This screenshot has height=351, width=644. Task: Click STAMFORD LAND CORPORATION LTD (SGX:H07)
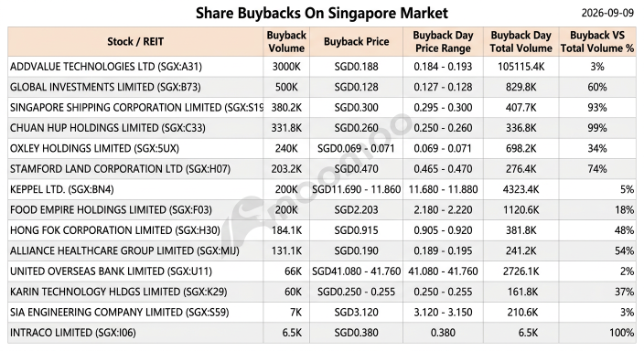tap(121, 169)
